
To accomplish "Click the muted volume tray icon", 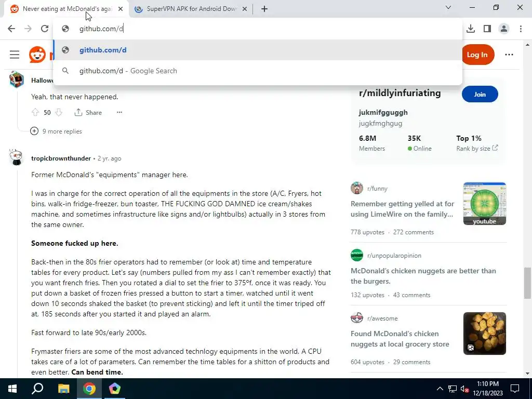I will pos(465,389).
